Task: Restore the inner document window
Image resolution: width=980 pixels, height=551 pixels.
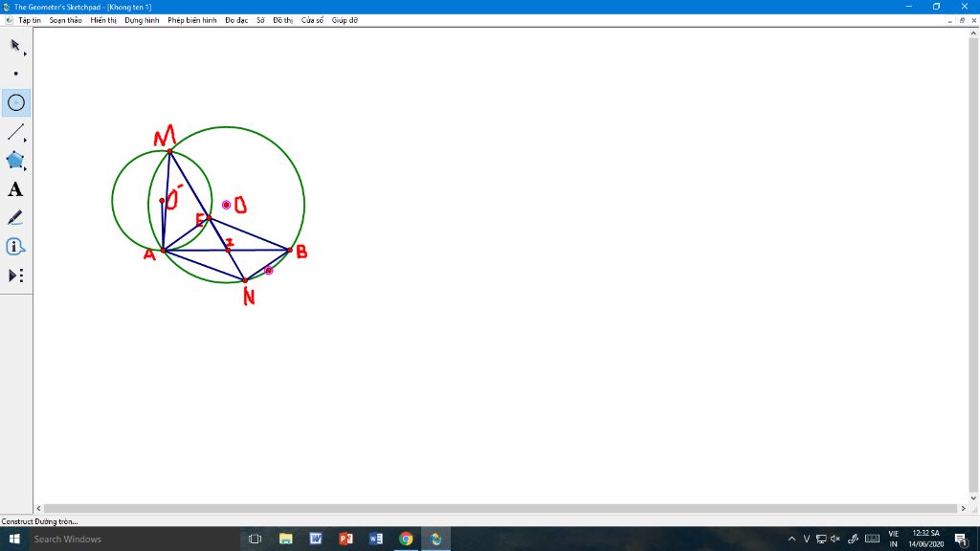Action: 962,21
